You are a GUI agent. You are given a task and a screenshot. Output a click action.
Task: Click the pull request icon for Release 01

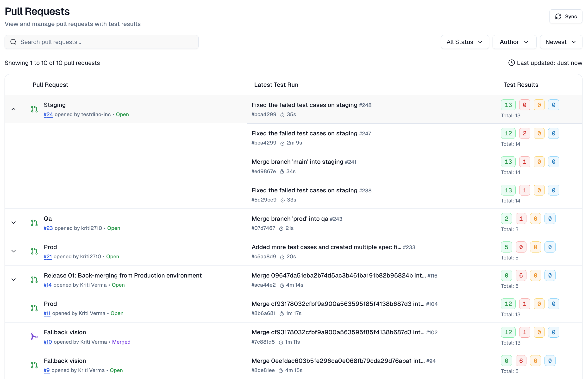click(34, 280)
